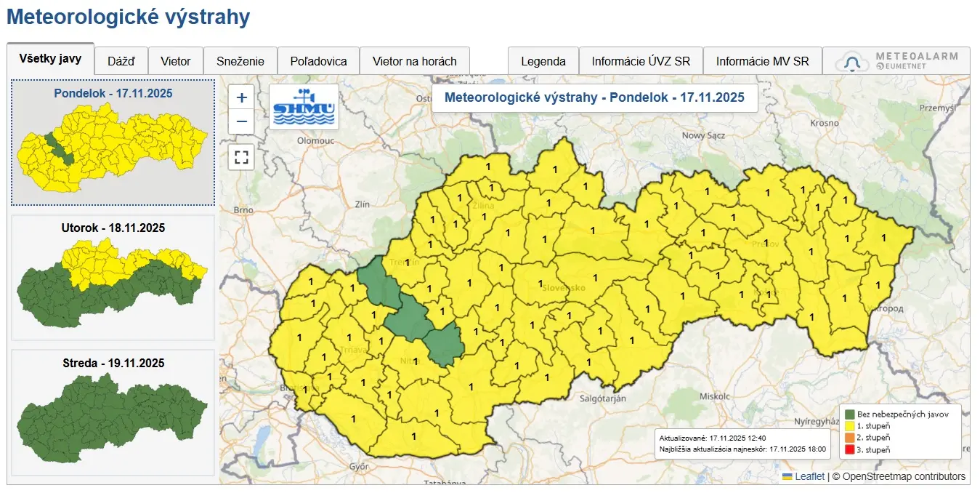Image resolution: width=980 pixels, height=493 pixels.
Task: Click the Legenda button
Action: (543, 61)
